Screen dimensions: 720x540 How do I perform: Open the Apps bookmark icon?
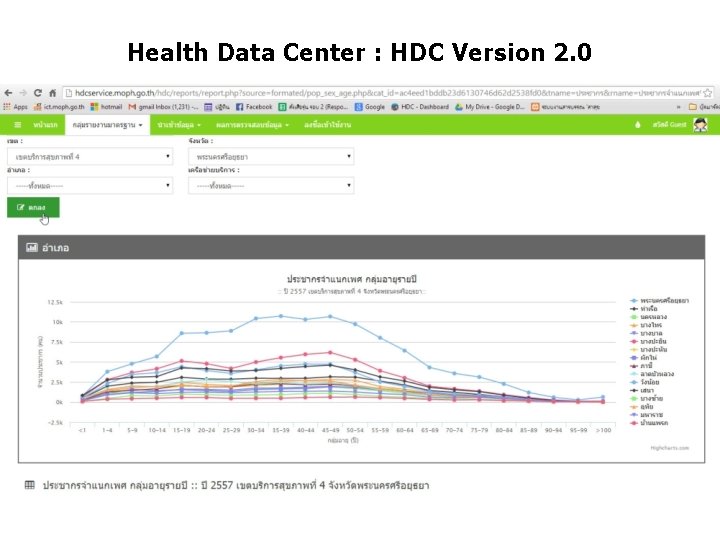(16, 107)
